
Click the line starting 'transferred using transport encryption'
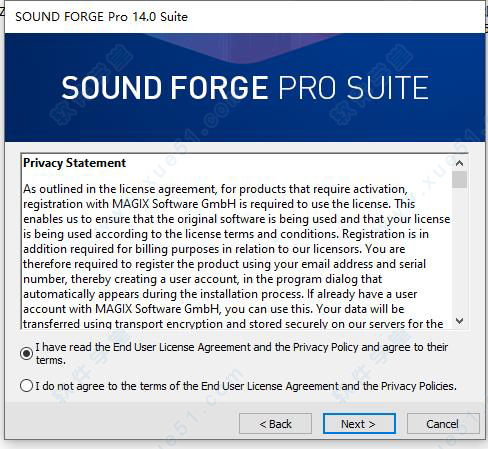pyautogui.click(x=233, y=324)
